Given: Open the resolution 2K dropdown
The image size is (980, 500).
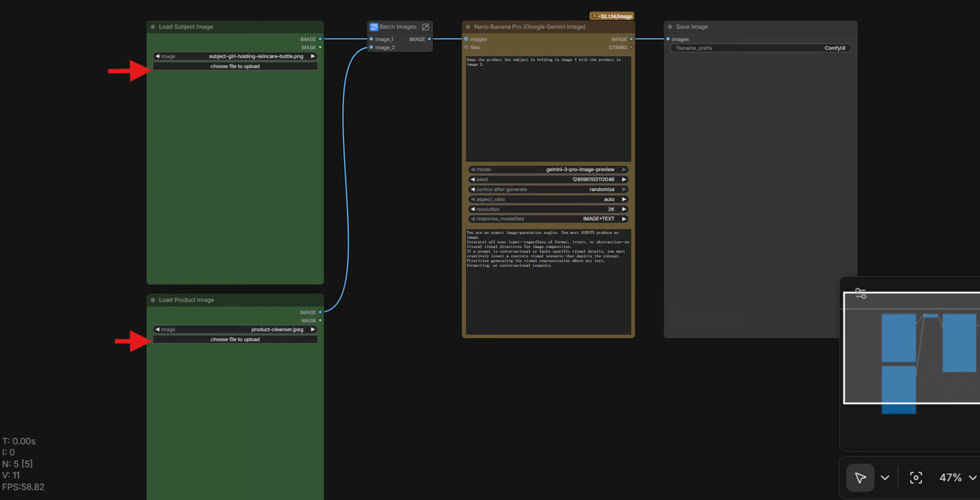Looking at the screenshot, I should pyautogui.click(x=548, y=209).
